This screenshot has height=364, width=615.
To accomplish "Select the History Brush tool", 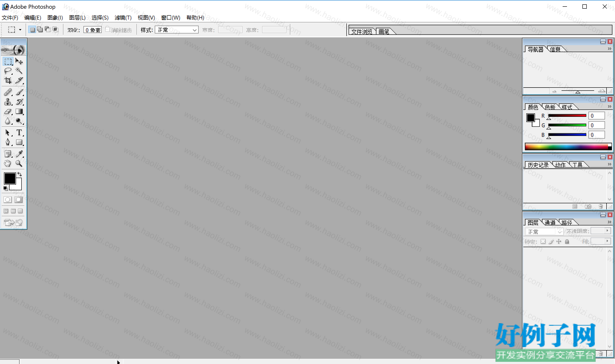I will (x=19, y=102).
